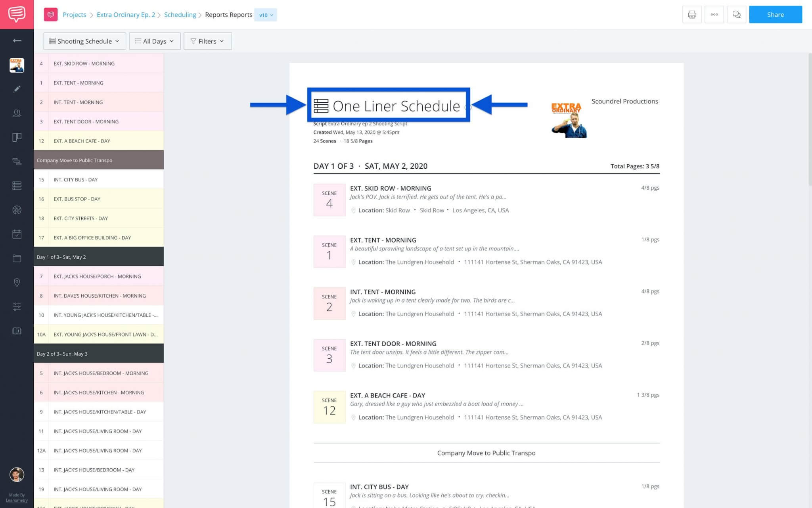Open the more options ellipsis menu

click(714, 14)
